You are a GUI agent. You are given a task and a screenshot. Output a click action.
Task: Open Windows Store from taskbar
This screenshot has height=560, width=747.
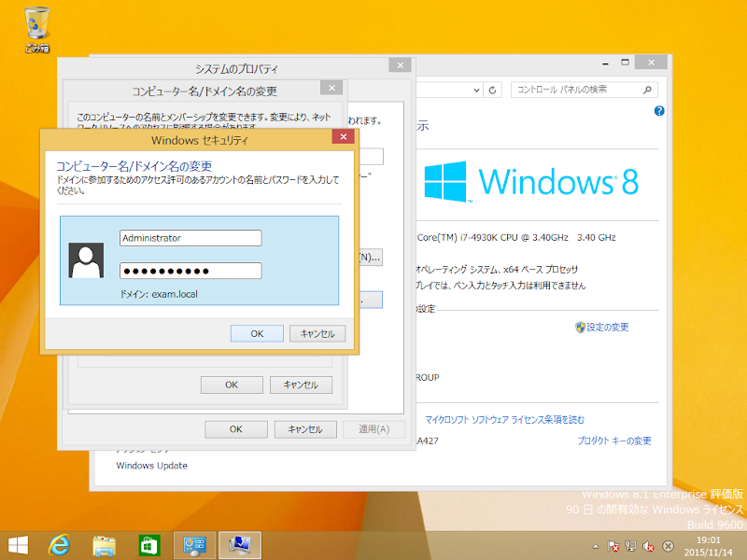(149, 546)
